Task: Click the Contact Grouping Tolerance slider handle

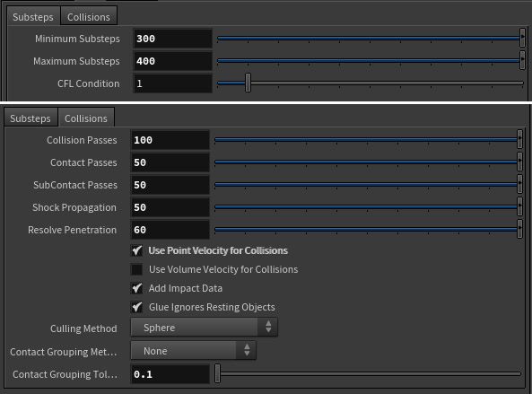Action: [x=217, y=373]
